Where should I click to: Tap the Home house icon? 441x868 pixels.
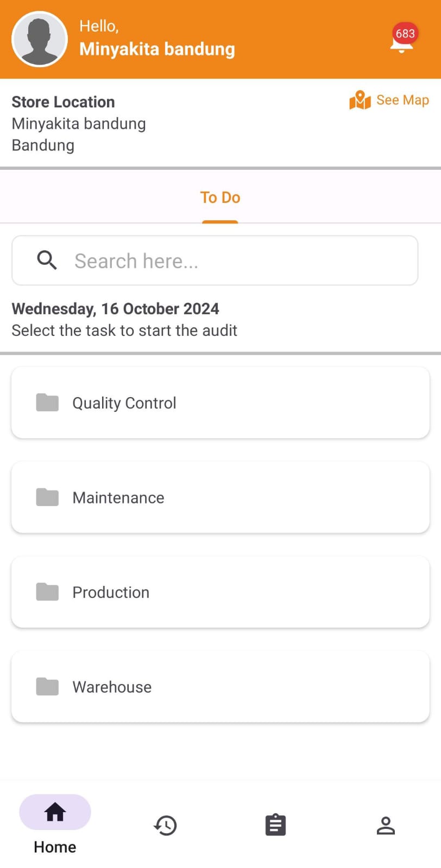(55, 812)
